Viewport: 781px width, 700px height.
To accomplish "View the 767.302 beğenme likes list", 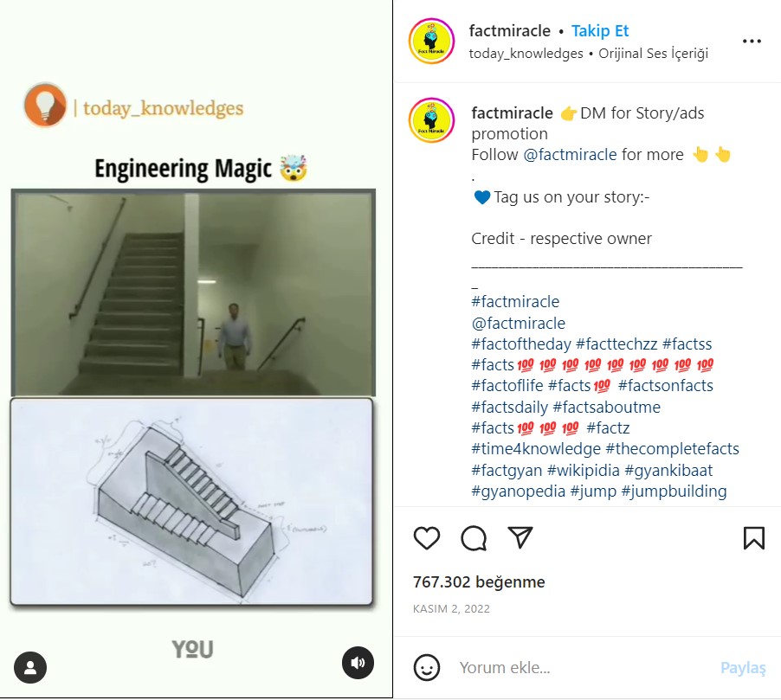I will (x=479, y=581).
